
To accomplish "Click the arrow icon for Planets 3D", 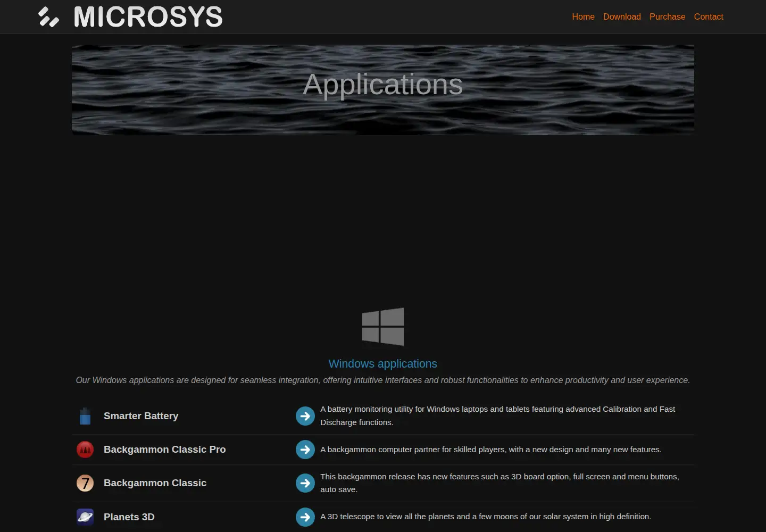I will (x=305, y=517).
